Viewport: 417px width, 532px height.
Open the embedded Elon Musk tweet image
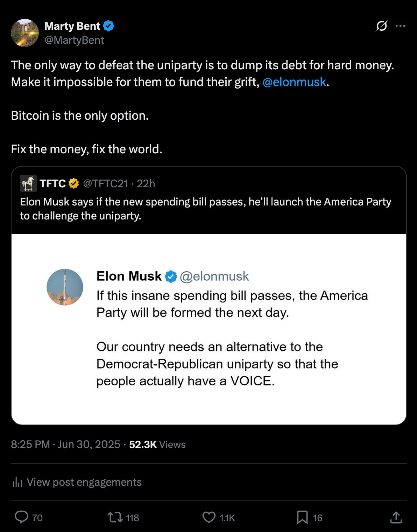click(x=209, y=329)
